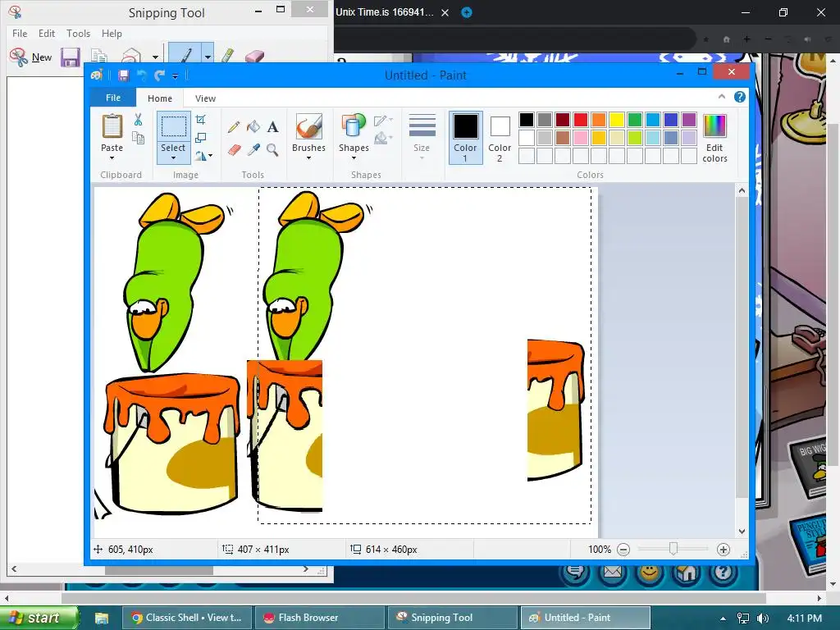
Task: Open the Tools menu in Snipping Tool
Action: 78,33
